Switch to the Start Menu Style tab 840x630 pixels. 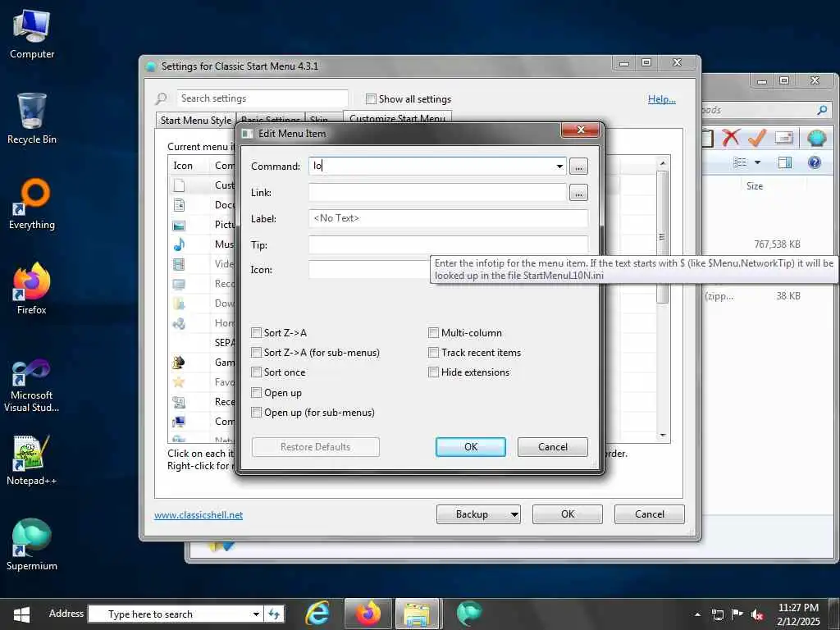[195, 120]
